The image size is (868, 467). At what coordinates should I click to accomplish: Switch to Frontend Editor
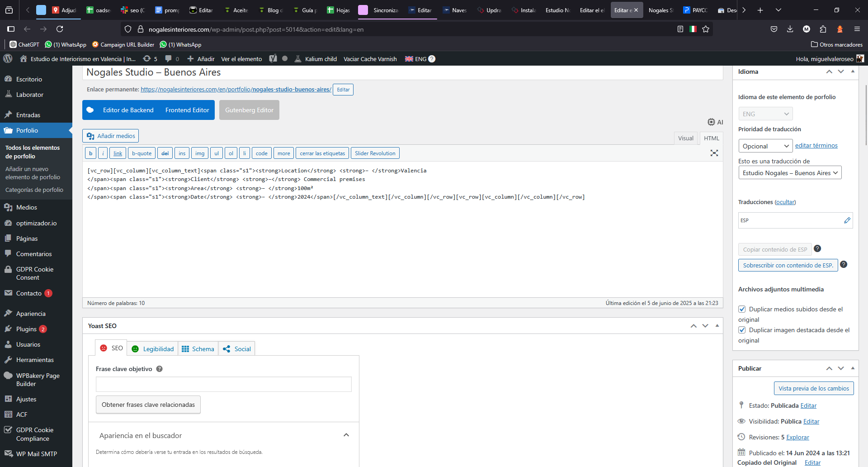(187, 110)
